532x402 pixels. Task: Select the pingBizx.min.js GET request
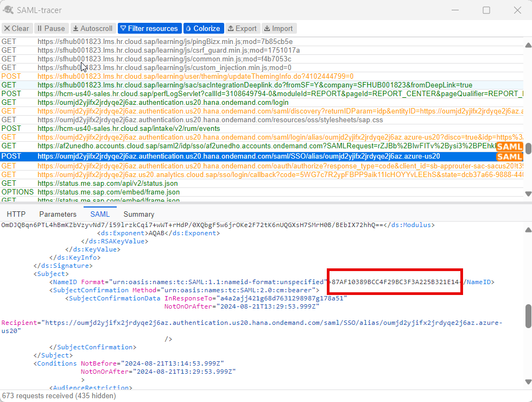(261, 41)
